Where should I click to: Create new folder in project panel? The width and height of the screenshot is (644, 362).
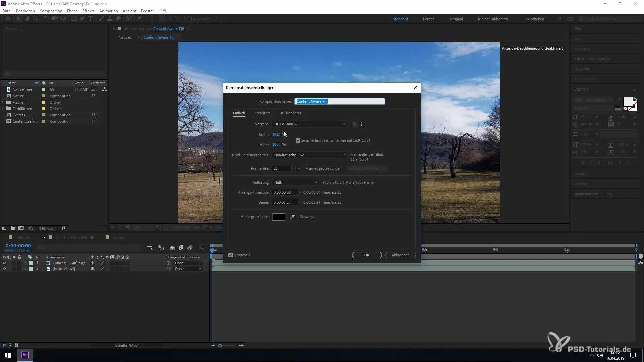(x=13, y=228)
